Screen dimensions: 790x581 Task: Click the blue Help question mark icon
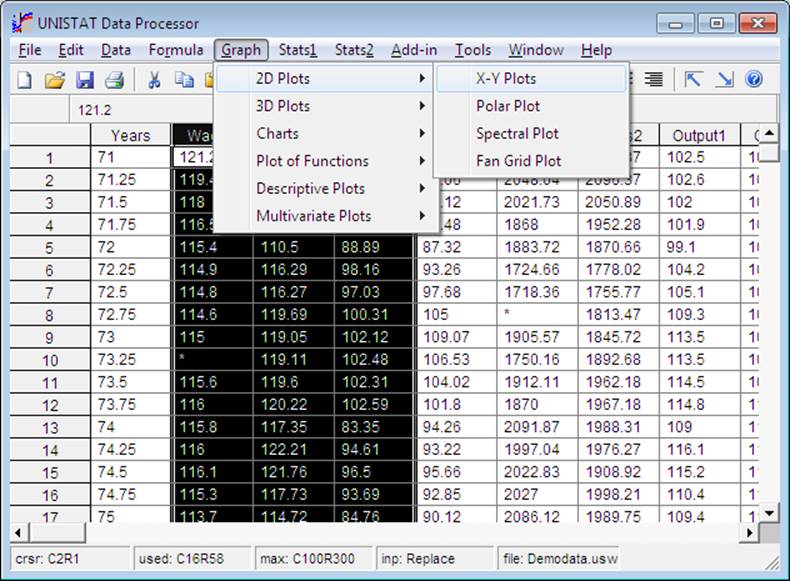(x=754, y=79)
